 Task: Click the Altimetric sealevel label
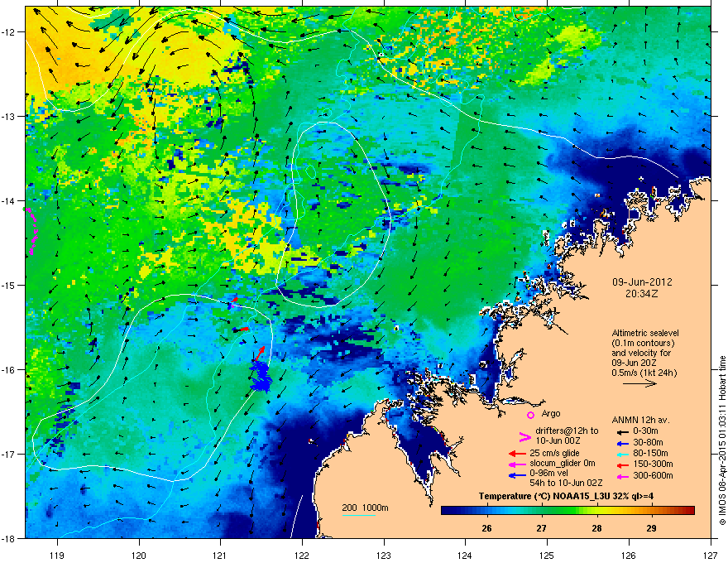click(x=645, y=333)
